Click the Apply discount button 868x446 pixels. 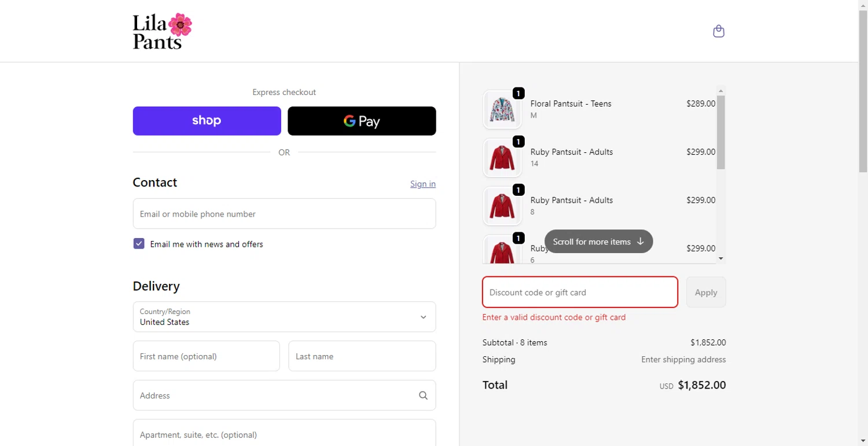coord(706,292)
